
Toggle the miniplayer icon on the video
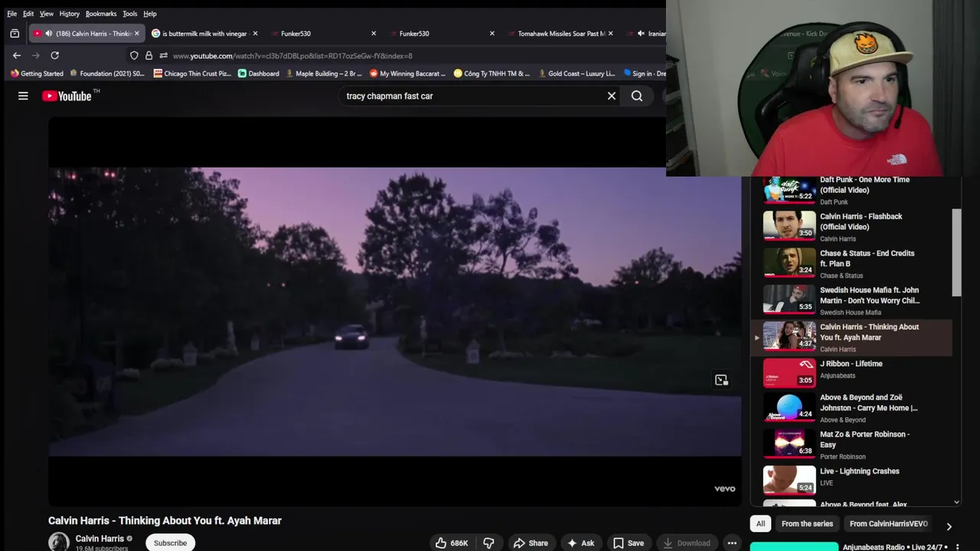coord(721,380)
